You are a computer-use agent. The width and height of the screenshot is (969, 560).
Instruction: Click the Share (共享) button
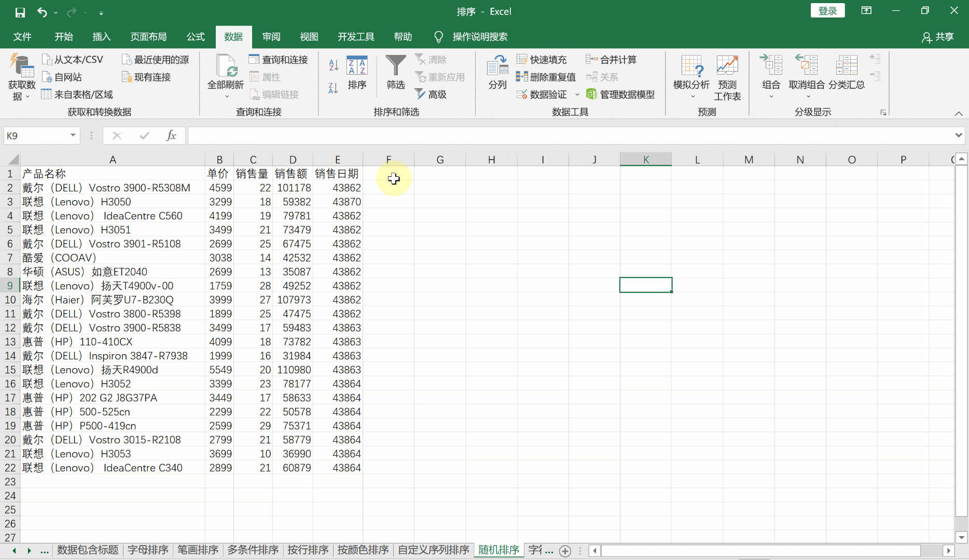[938, 37]
